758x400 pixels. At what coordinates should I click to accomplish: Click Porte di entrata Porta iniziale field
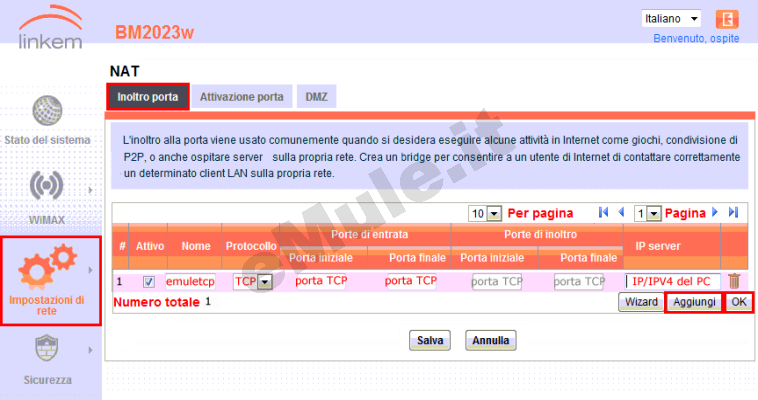coord(321,281)
